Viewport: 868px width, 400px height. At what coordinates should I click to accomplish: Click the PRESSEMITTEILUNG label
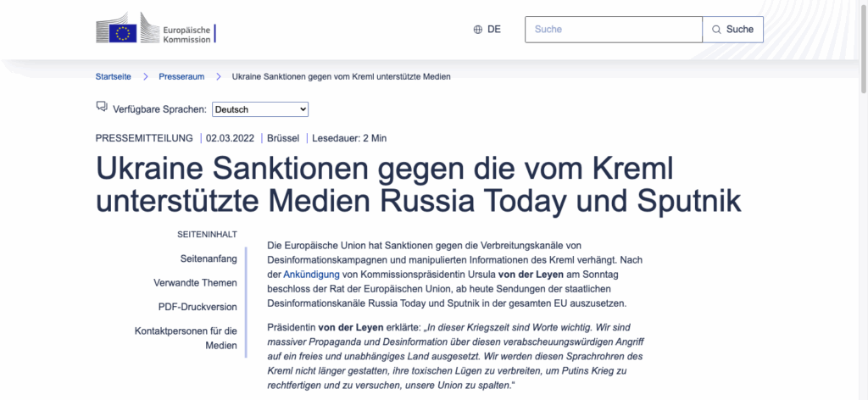click(144, 138)
